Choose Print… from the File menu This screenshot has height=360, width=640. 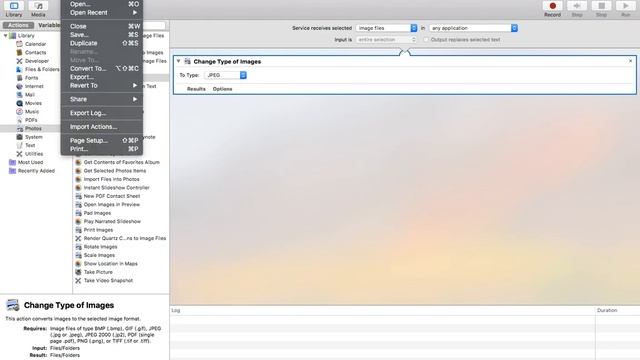point(102,149)
